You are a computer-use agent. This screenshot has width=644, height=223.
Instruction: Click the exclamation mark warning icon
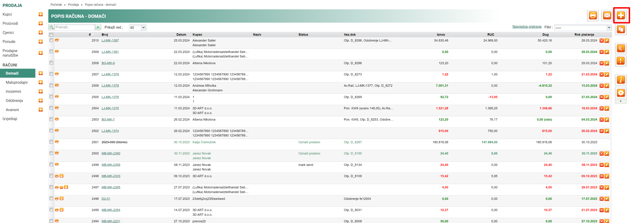tap(621, 61)
